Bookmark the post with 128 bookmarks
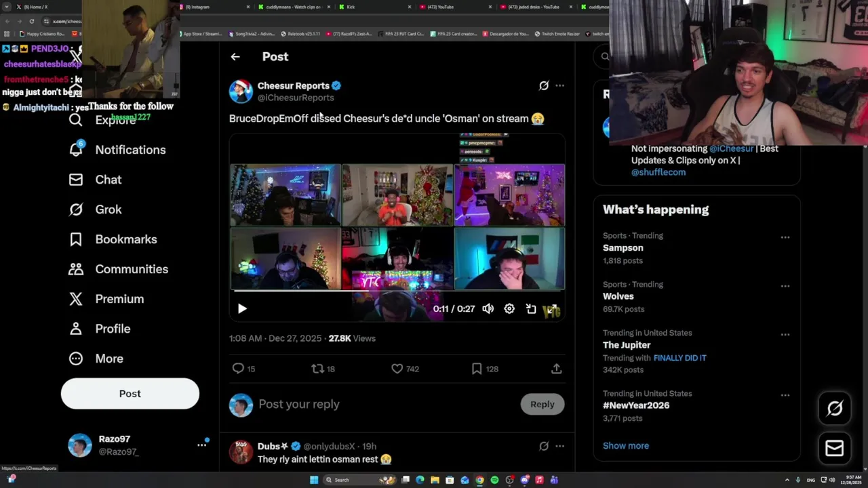This screenshot has height=488, width=868. (485, 369)
